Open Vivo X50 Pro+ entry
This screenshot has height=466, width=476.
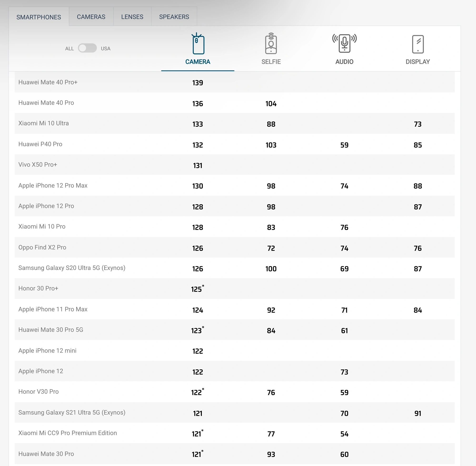click(38, 164)
